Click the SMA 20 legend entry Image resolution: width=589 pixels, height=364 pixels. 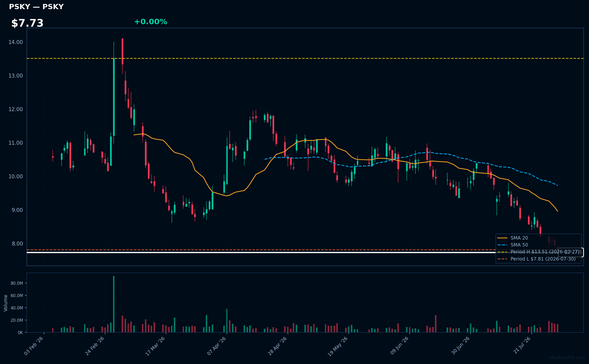pos(513,238)
